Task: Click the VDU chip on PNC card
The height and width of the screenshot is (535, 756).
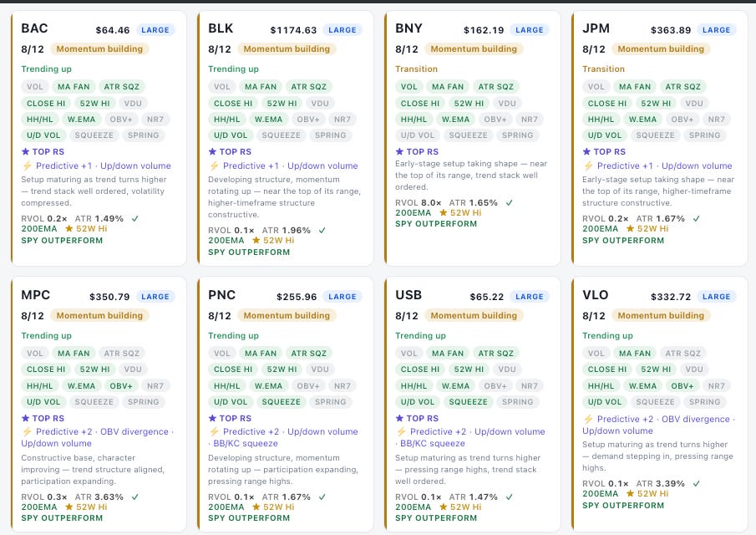Action: click(x=320, y=369)
